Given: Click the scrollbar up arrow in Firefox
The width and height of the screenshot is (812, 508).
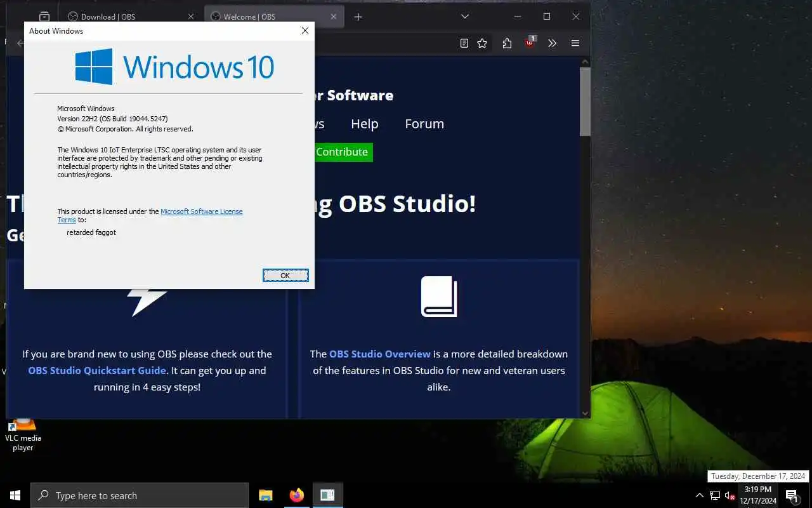Looking at the screenshot, I should (585, 61).
